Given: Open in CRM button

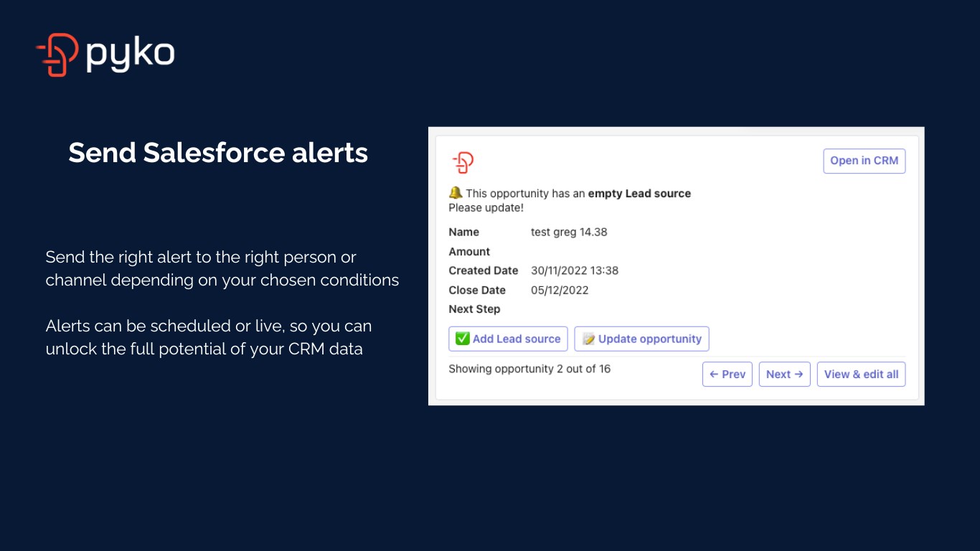Looking at the screenshot, I should 864,161.
